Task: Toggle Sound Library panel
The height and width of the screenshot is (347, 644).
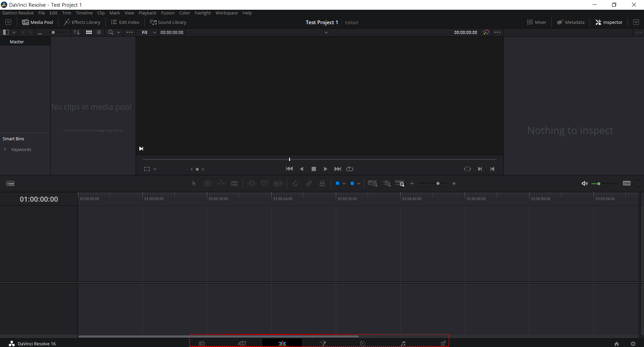Action: (x=168, y=22)
